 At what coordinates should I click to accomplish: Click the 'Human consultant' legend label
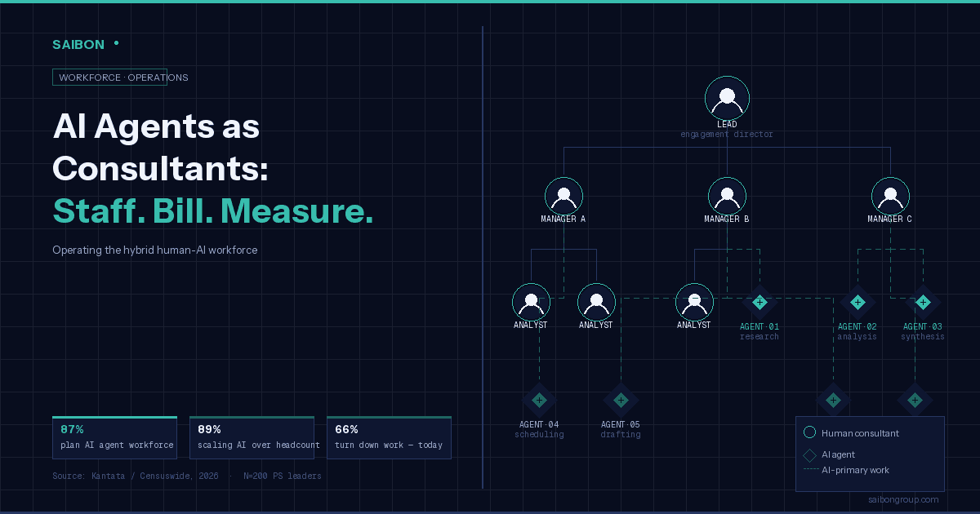click(x=860, y=433)
